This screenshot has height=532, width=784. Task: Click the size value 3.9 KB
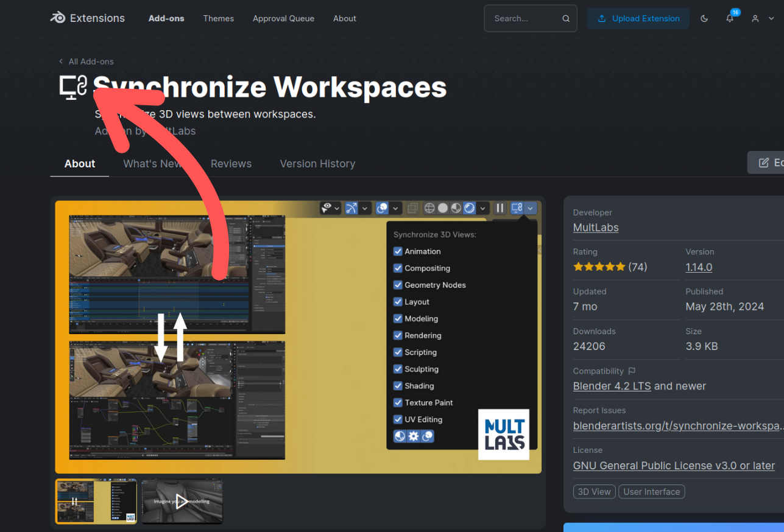(x=702, y=346)
